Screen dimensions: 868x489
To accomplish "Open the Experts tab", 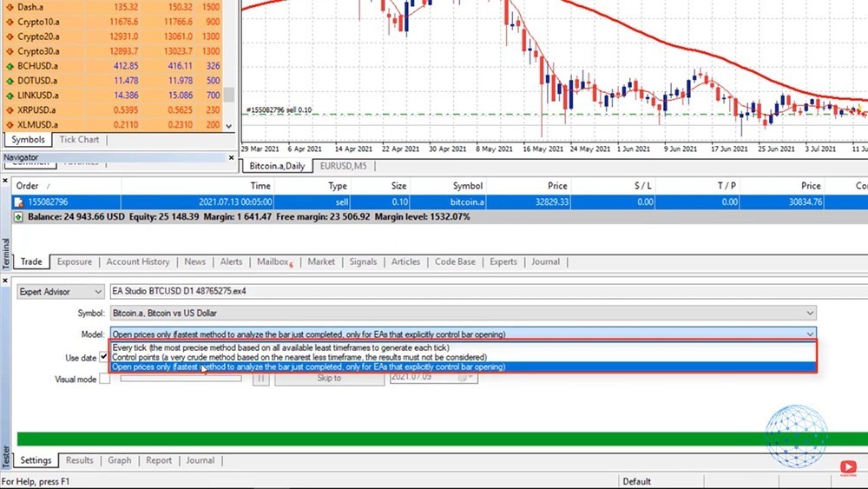I will tap(503, 261).
